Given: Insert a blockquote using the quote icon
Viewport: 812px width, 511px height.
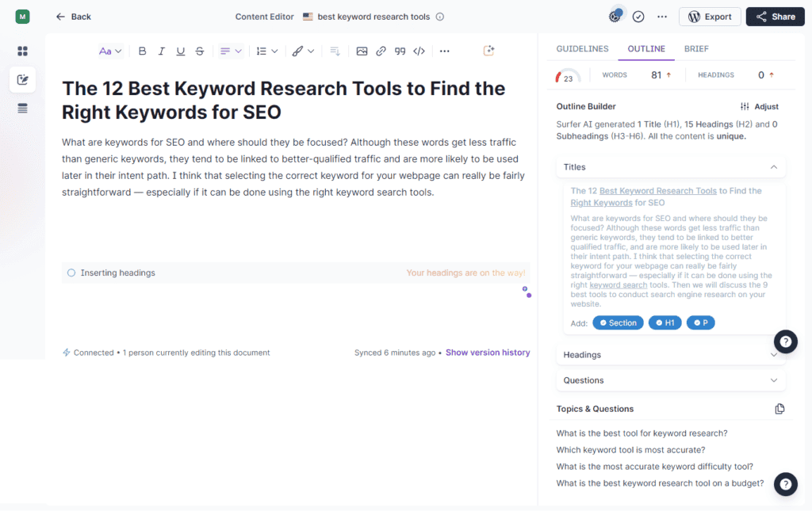Looking at the screenshot, I should click(399, 51).
